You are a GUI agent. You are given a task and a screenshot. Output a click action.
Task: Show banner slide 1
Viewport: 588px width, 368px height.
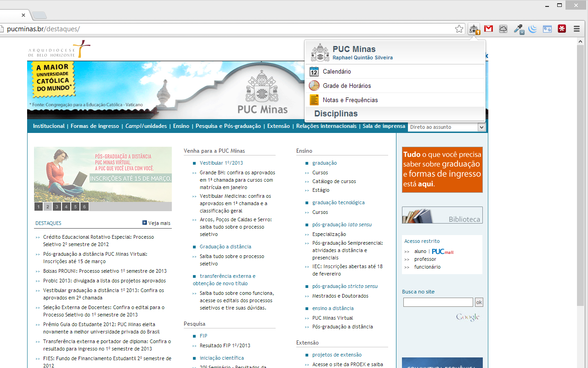pos(39,207)
